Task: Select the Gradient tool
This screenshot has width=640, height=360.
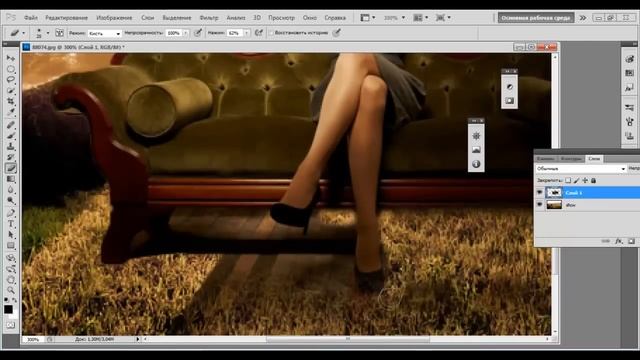Action: point(11,179)
